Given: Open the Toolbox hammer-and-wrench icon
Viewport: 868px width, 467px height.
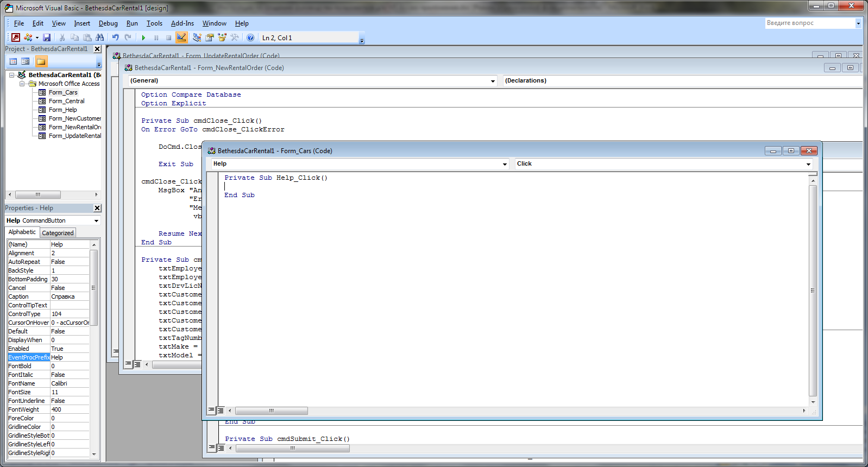Looking at the screenshot, I should tap(235, 37).
